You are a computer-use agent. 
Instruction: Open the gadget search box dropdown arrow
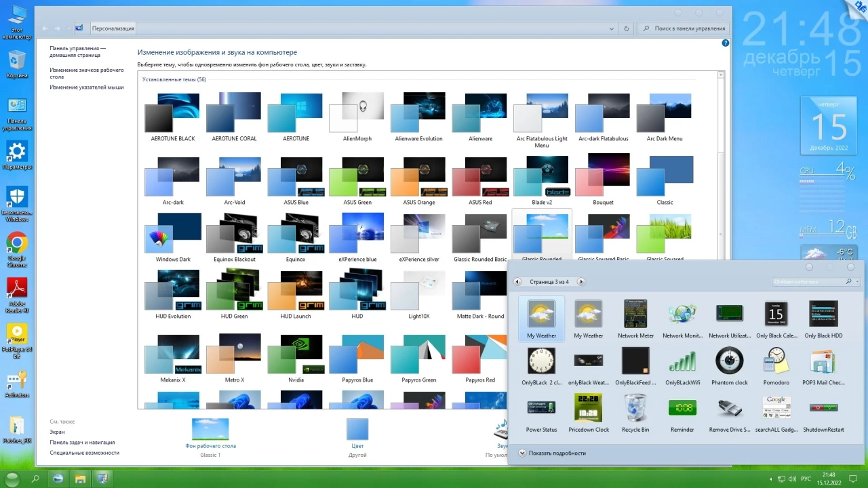point(857,281)
